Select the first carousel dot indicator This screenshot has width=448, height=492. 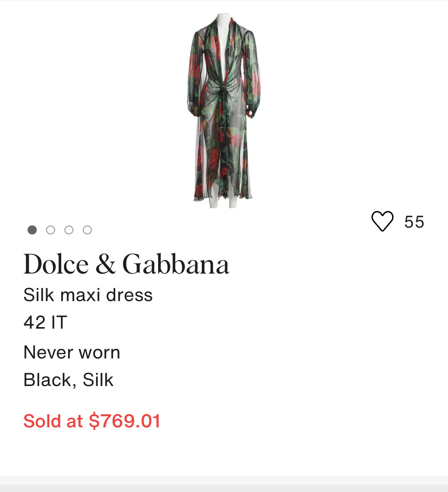(32, 230)
